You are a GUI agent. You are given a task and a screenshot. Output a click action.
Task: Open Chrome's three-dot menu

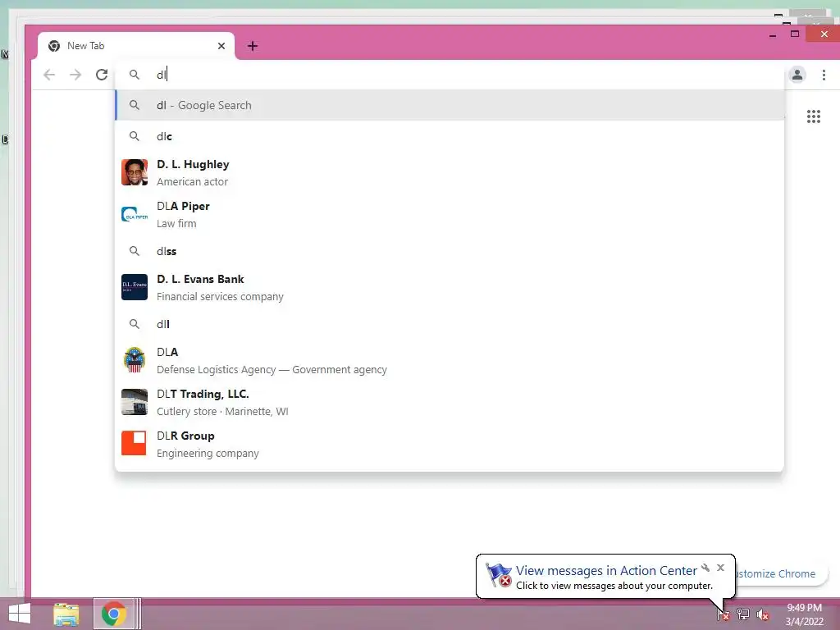coord(824,75)
